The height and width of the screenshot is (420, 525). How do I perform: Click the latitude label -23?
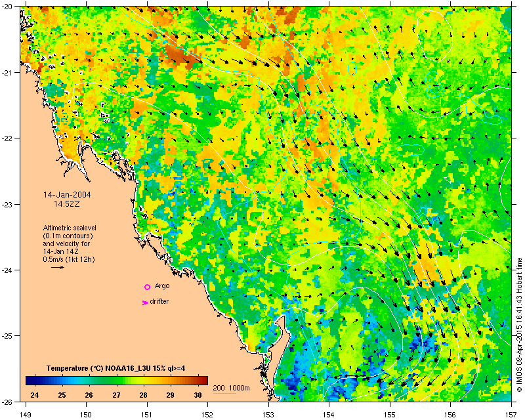(7, 204)
